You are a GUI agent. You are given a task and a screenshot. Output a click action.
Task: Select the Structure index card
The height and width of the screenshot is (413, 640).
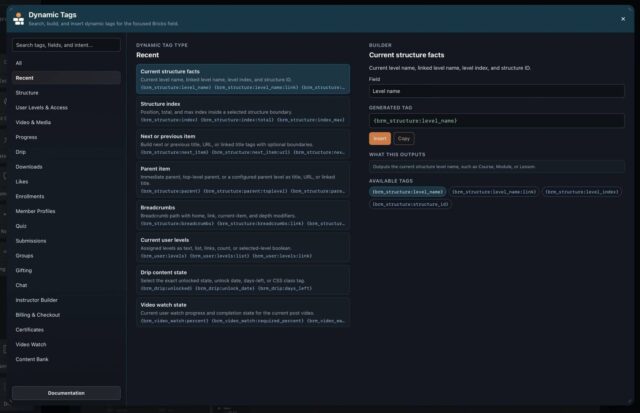pos(243,111)
